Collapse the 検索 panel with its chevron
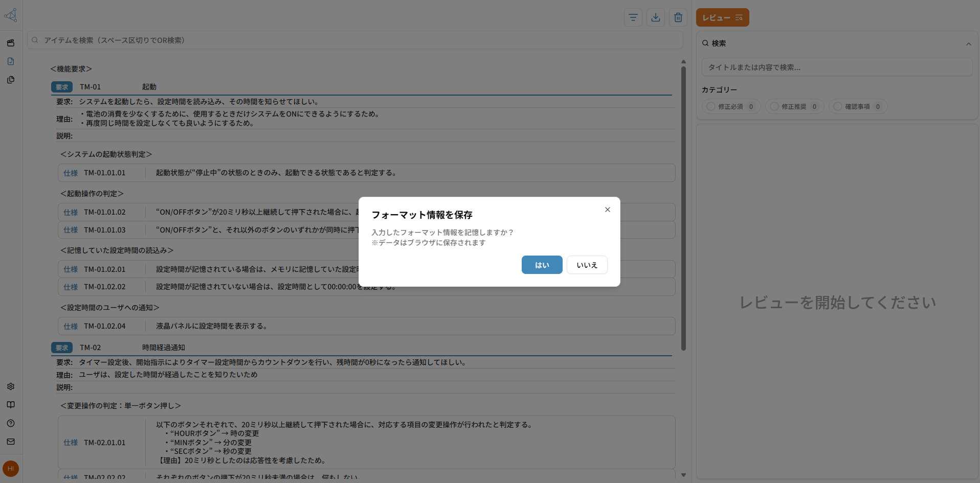 [x=968, y=44]
